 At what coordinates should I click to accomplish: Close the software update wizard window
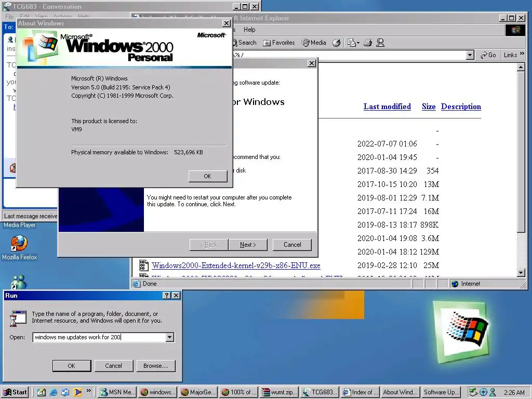(x=312, y=63)
